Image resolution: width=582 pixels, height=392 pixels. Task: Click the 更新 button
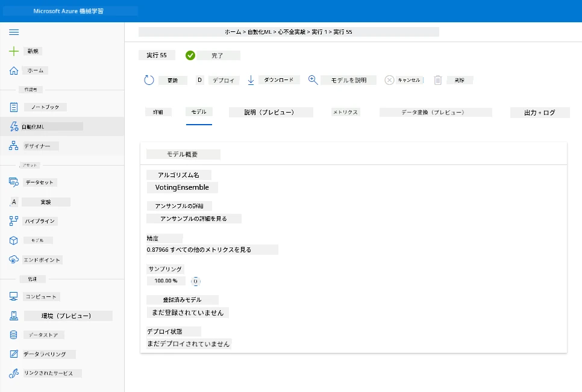(x=172, y=81)
